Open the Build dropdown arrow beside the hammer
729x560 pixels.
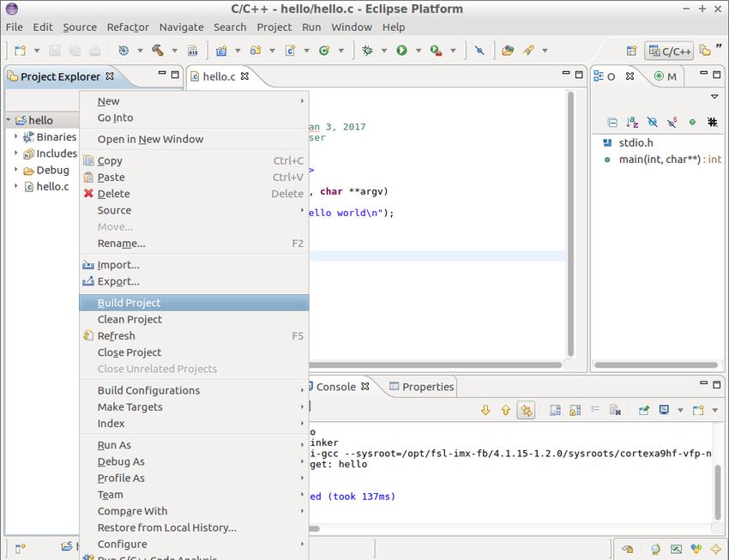click(175, 51)
